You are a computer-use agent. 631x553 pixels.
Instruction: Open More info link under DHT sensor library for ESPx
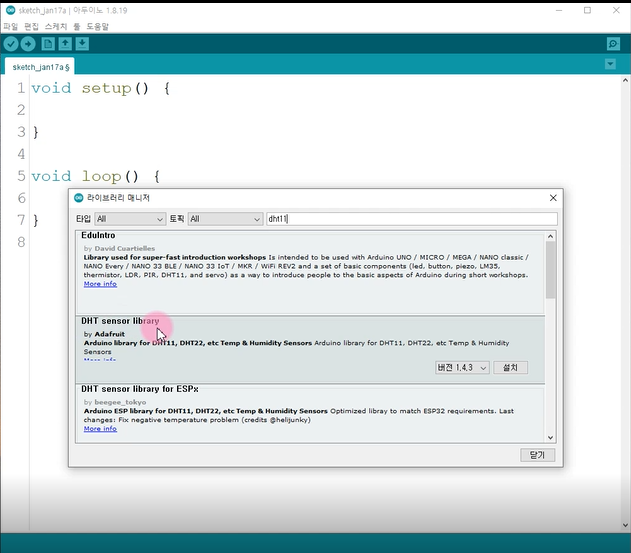click(x=100, y=429)
